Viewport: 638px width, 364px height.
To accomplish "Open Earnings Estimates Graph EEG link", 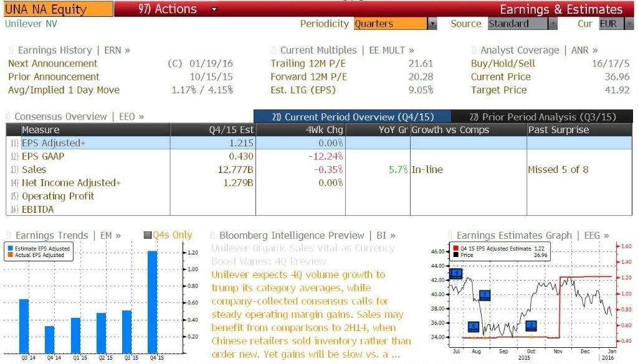I will pyautogui.click(x=533, y=235).
